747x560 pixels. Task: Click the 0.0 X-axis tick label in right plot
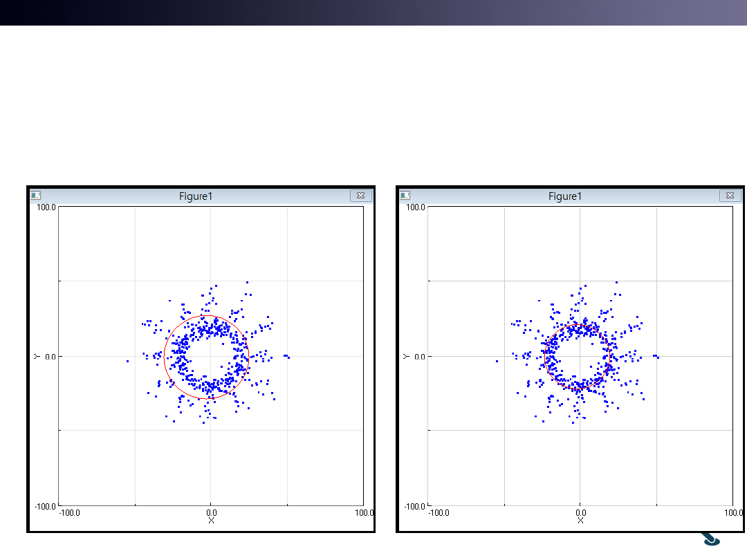[x=581, y=512]
